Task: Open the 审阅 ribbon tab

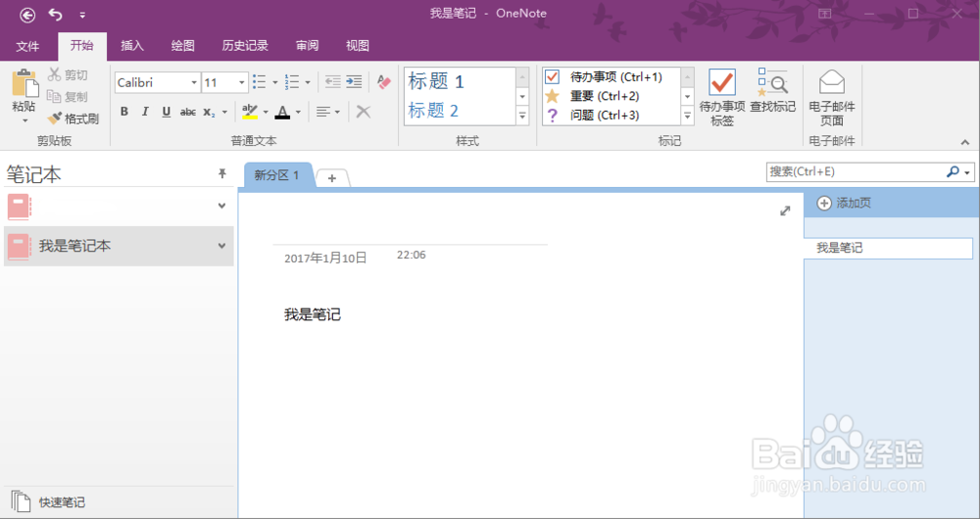Action: click(x=307, y=46)
